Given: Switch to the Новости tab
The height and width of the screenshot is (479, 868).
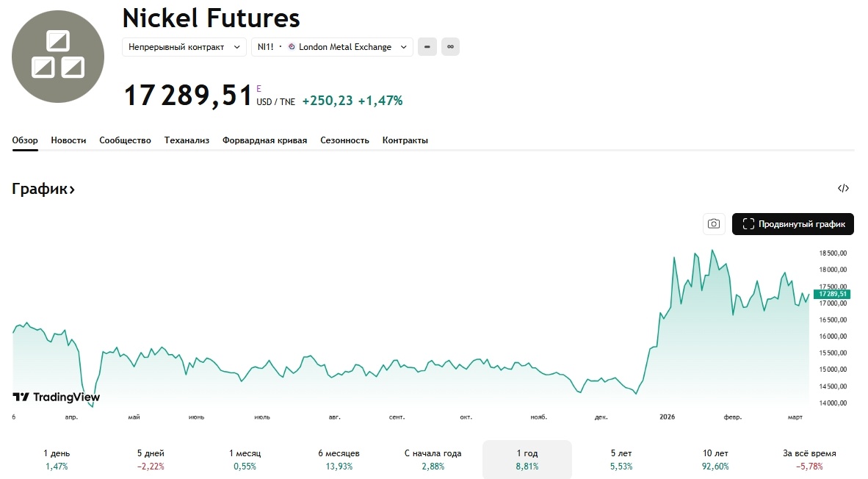Looking at the screenshot, I should (x=68, y=140).
